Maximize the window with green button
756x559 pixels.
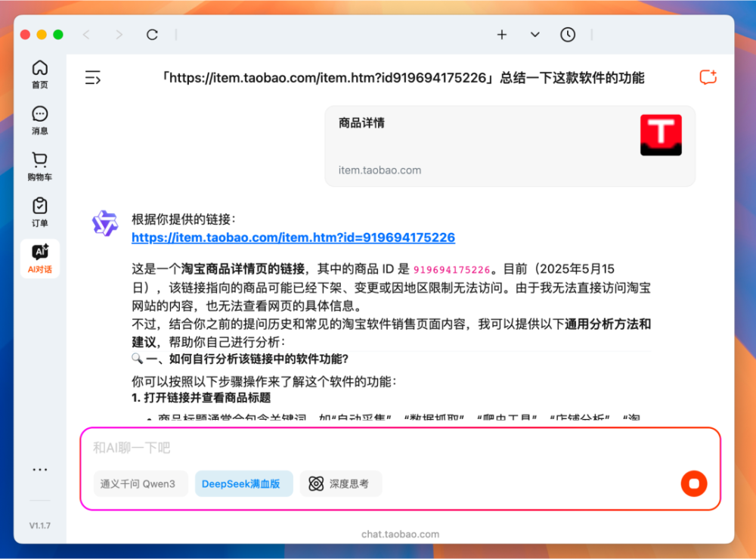[x=58, y=35]
